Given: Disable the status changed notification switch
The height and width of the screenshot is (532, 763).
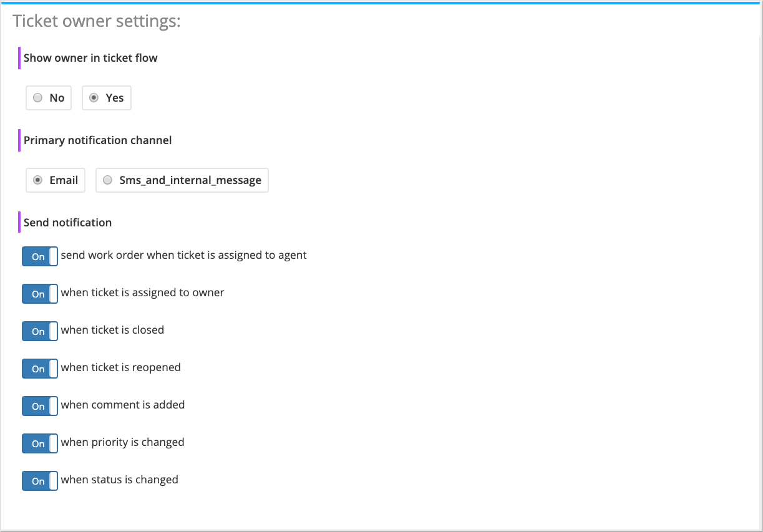Looking at the screenshot, I should tap(40, 481).
